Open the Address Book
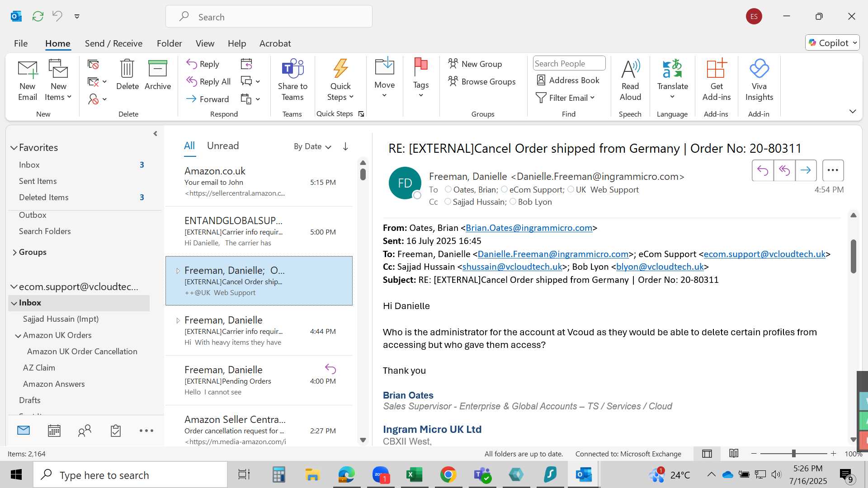Viewport: 868px width, 488px height. pyautogui.click(x=568, y=80)
